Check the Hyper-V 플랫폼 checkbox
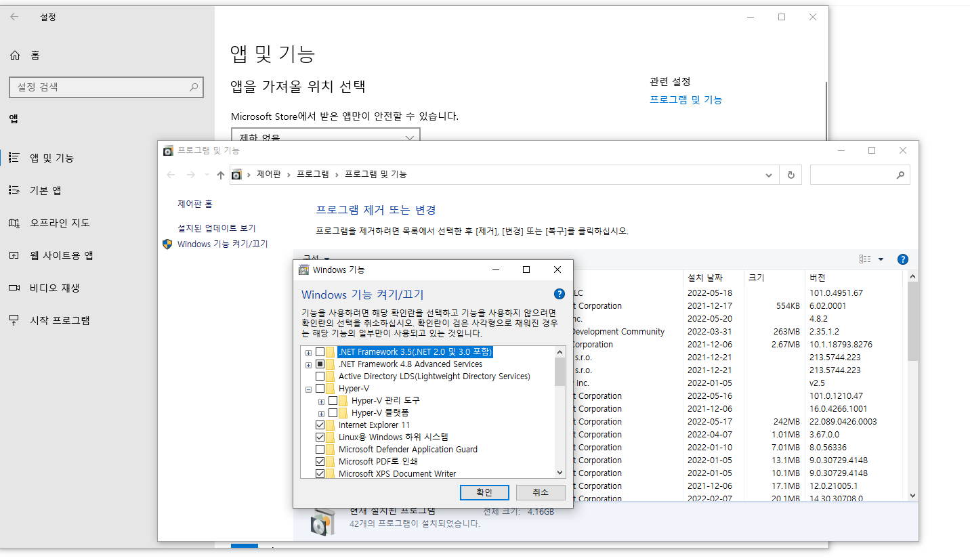The image size is (970, 560). point(333,413)
